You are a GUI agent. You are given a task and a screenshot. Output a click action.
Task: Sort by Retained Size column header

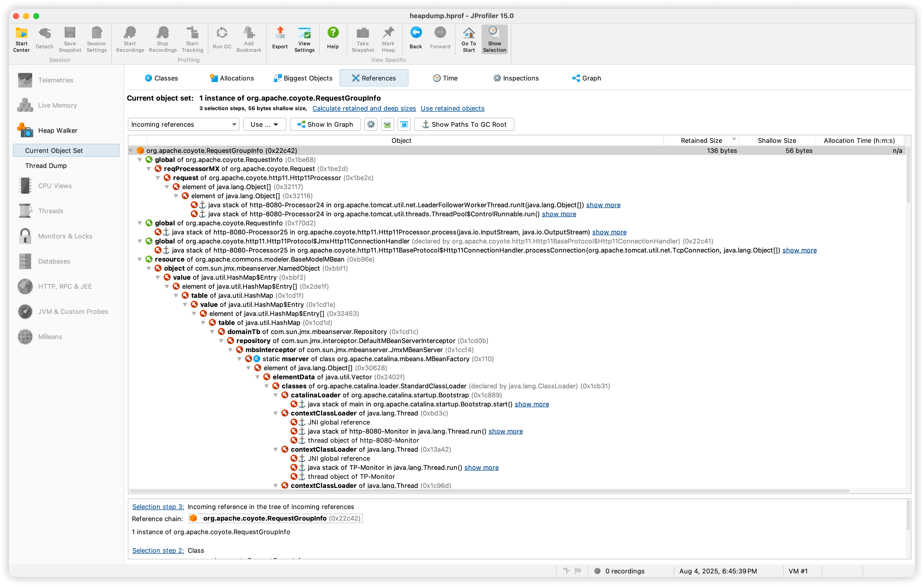click(x=701, y=140)
